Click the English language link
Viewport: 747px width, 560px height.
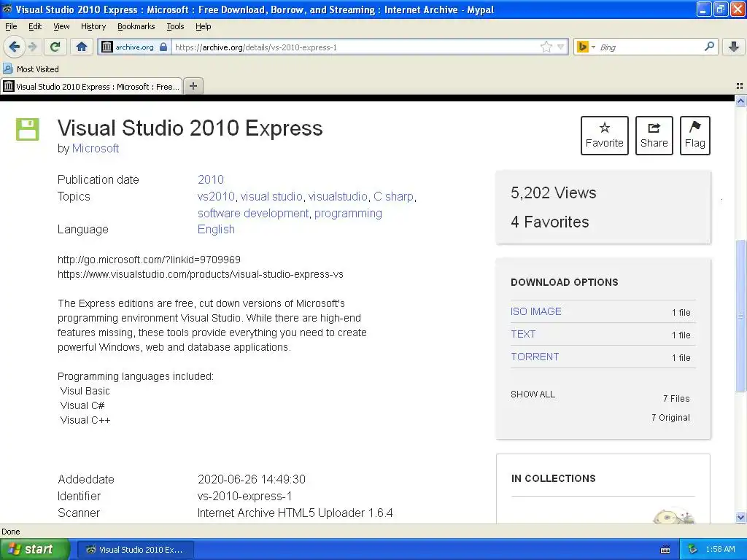tap(216, 229)
